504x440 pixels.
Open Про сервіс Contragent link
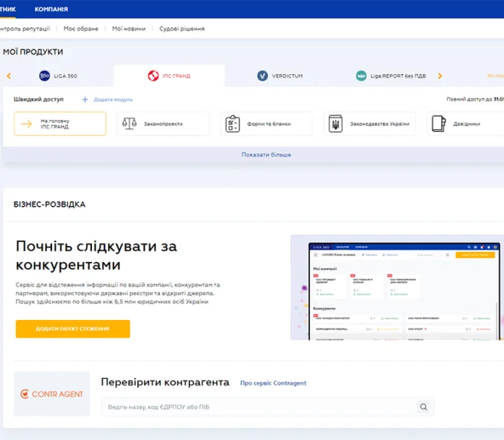click(x=273, y=383)
